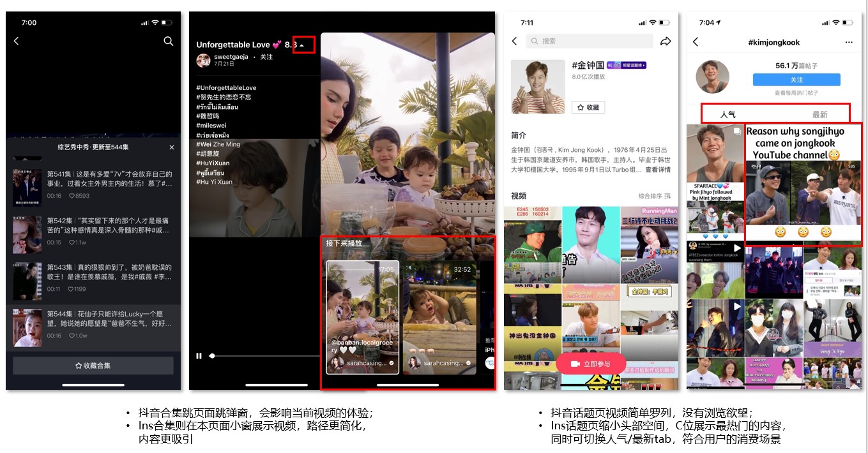Tap hashtag #HuYiXuan
Screen dimensions: 868x453
coord(214,163)
